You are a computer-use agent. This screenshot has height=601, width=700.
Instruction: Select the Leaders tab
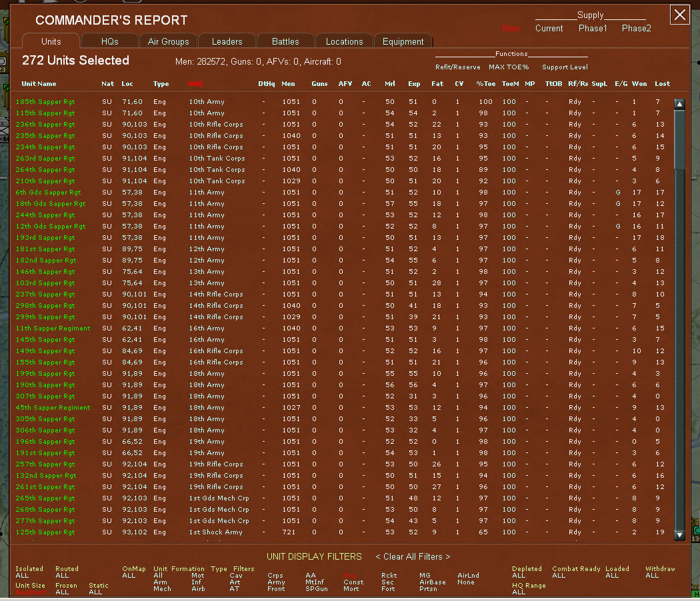click(227, 41)
